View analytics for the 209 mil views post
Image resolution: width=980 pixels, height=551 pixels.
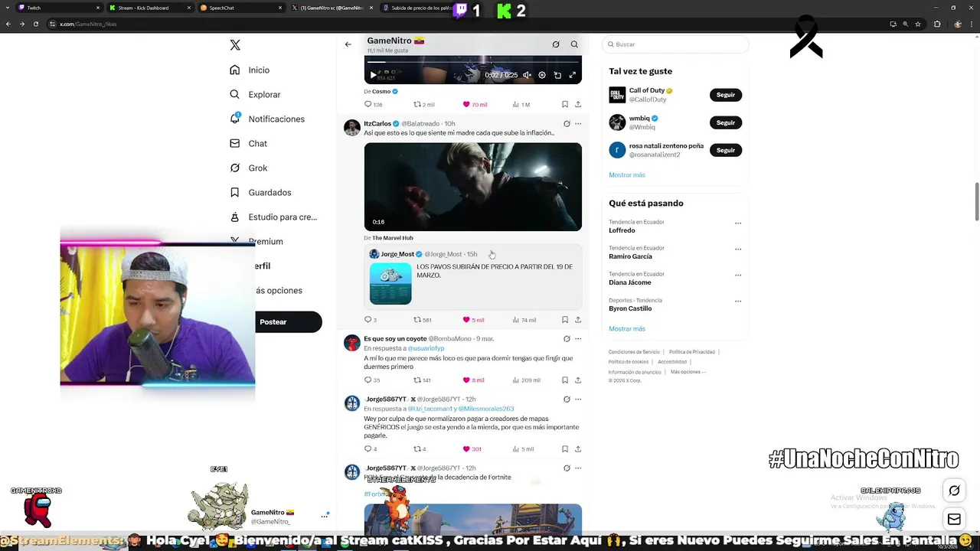pyautogui.click(x=526, y=380)
